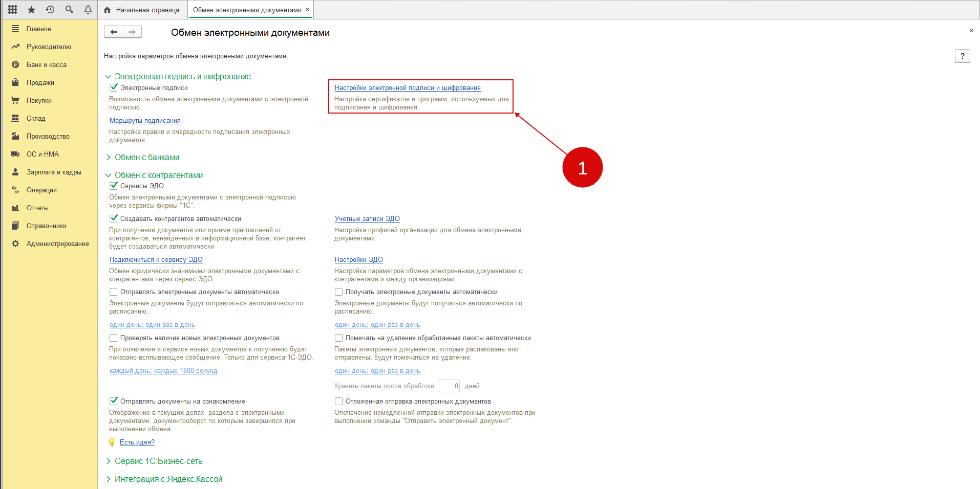Toggle Создавать контрагентов автоматически checkbox

[x=114, y=218]
